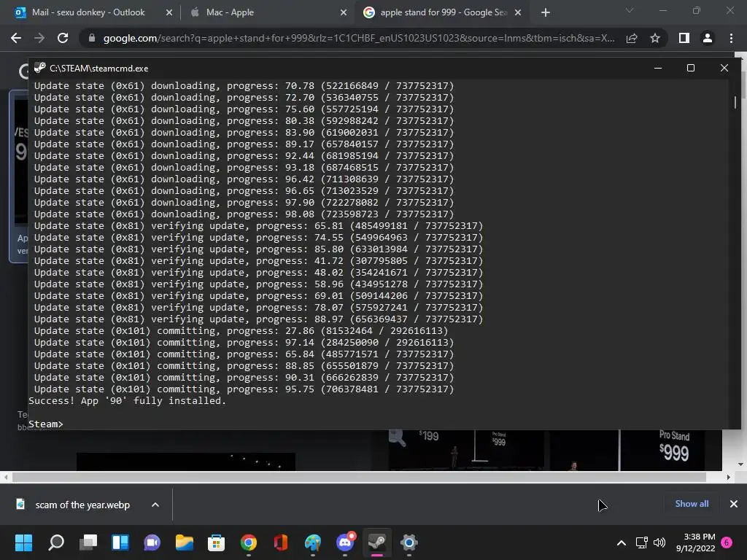Open Widgets from the taskbar

[120, 542]
